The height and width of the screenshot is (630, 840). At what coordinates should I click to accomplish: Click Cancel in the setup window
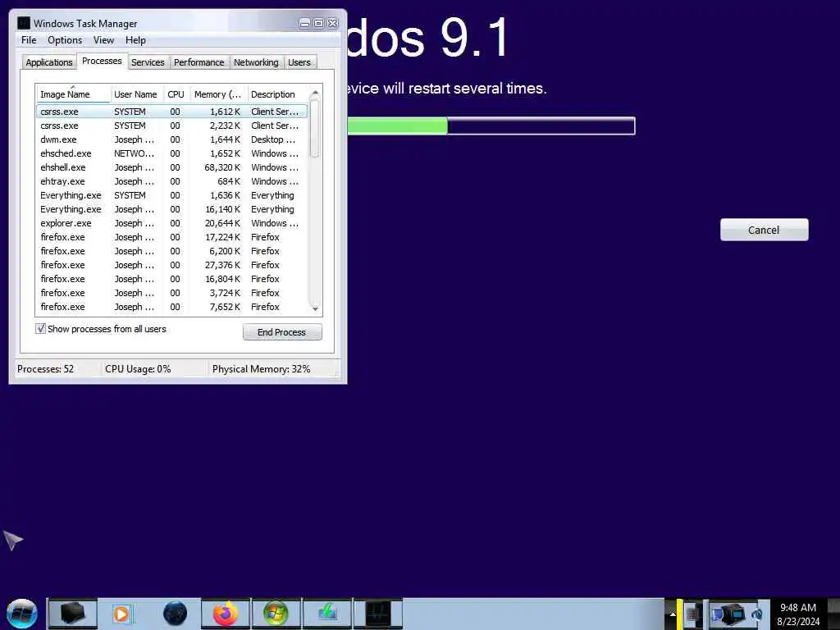click(764, 230)
